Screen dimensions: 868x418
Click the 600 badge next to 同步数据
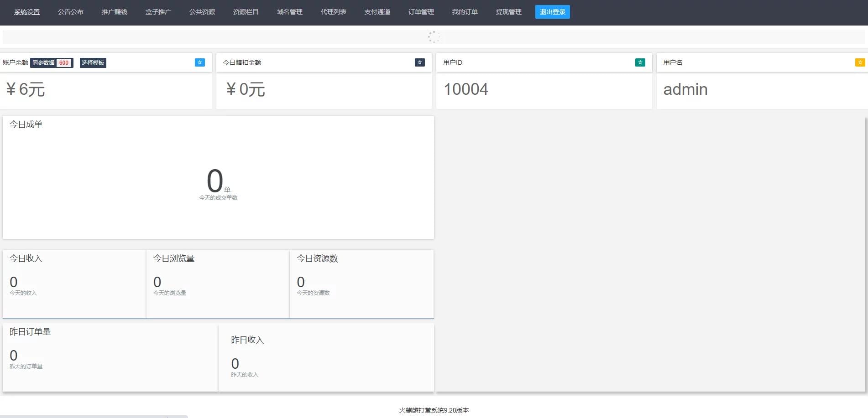[64, 63]
